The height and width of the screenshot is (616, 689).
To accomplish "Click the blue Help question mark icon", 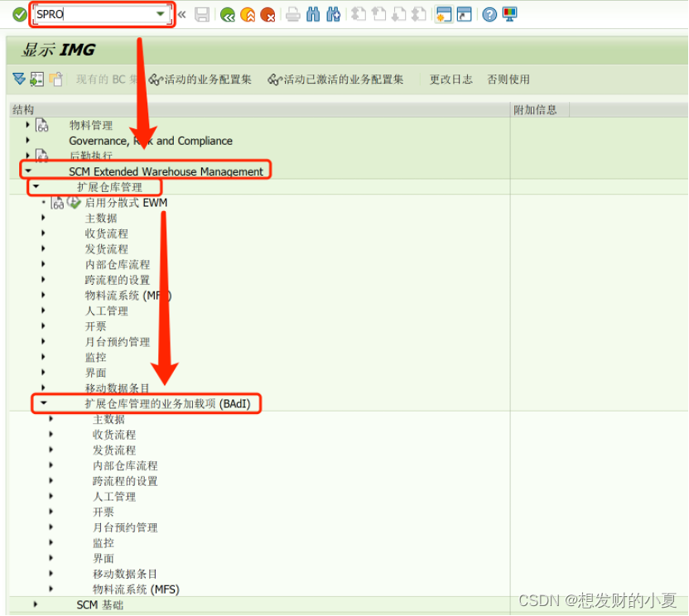I will pos(489,15).
